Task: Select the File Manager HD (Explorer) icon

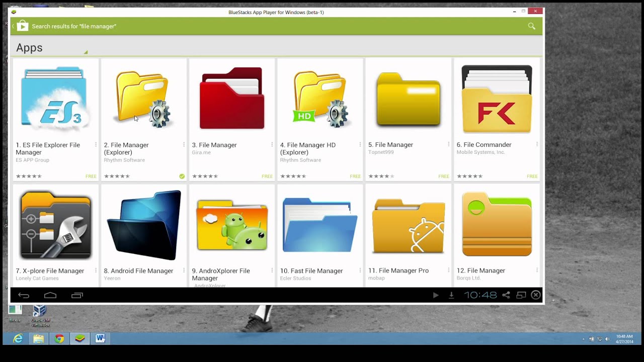Action: pyautogui.click(x=320, y=99)
